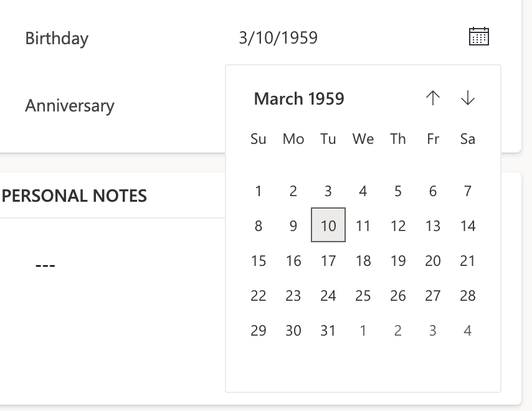Select Sunday March 29
Viewport: 532px width, 411px height.
pos(259,331)
